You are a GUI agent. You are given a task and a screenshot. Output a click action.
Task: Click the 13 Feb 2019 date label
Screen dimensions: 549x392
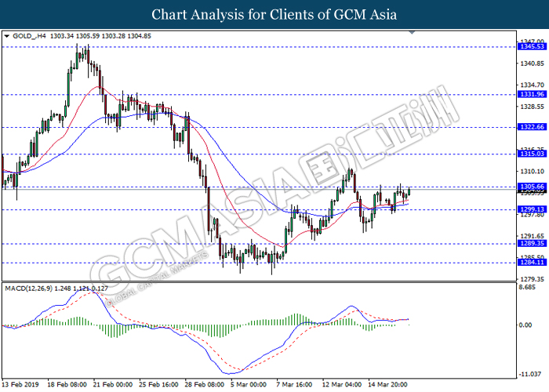point(20,385)
